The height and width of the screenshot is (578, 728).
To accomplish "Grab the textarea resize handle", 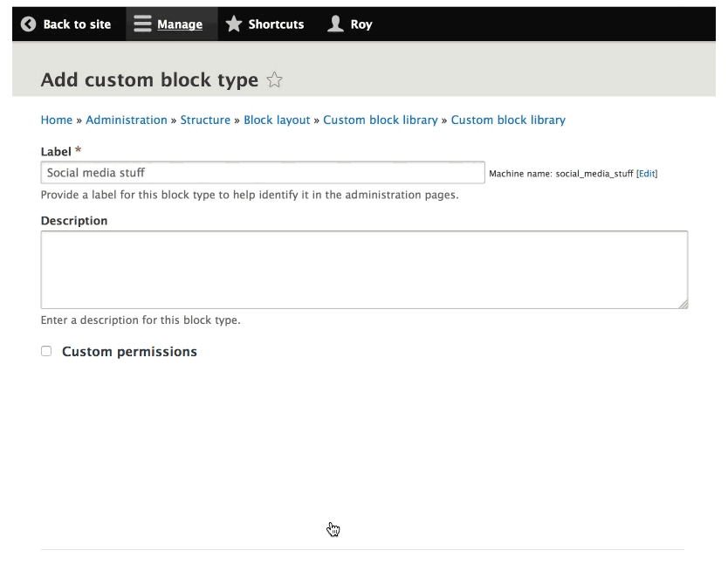I will click(683, 303).
